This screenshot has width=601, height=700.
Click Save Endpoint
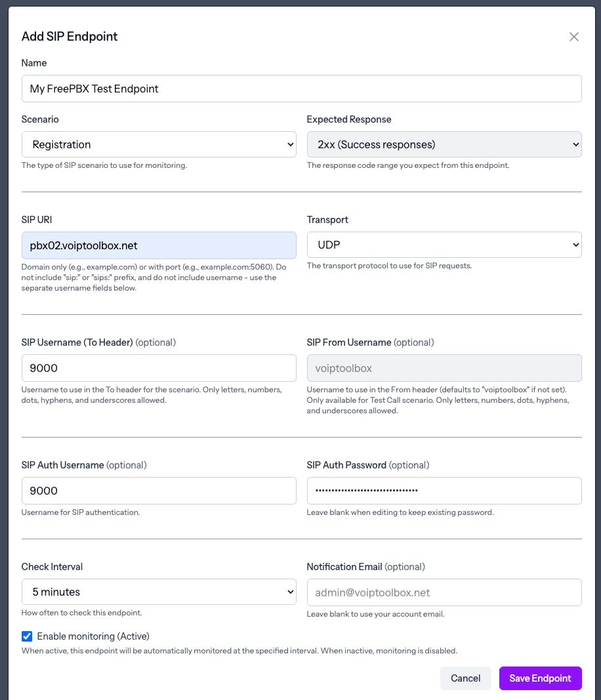(x=540, y=678)
